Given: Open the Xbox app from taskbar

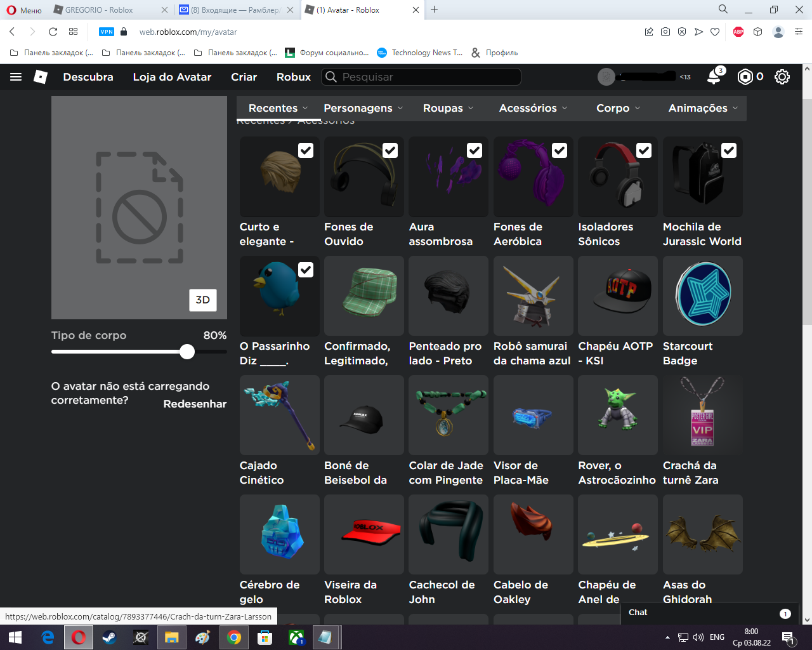Looking at the screenshot, I should [x=296, y=637].
